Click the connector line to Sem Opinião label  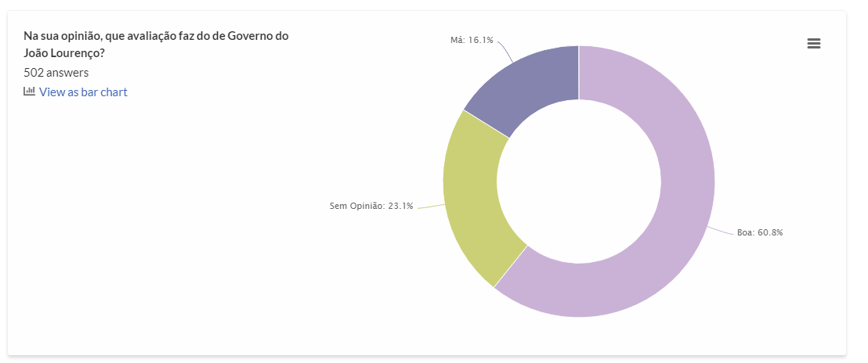point(430,206)
